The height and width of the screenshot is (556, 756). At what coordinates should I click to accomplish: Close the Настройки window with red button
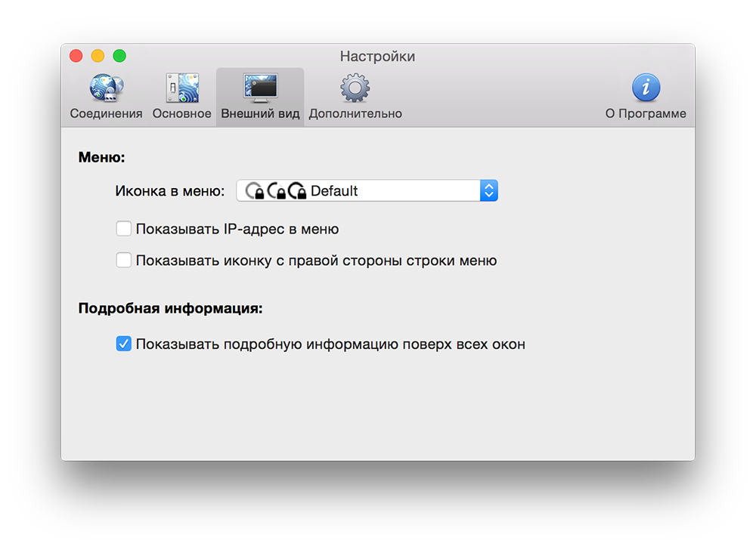pos(76,56)
